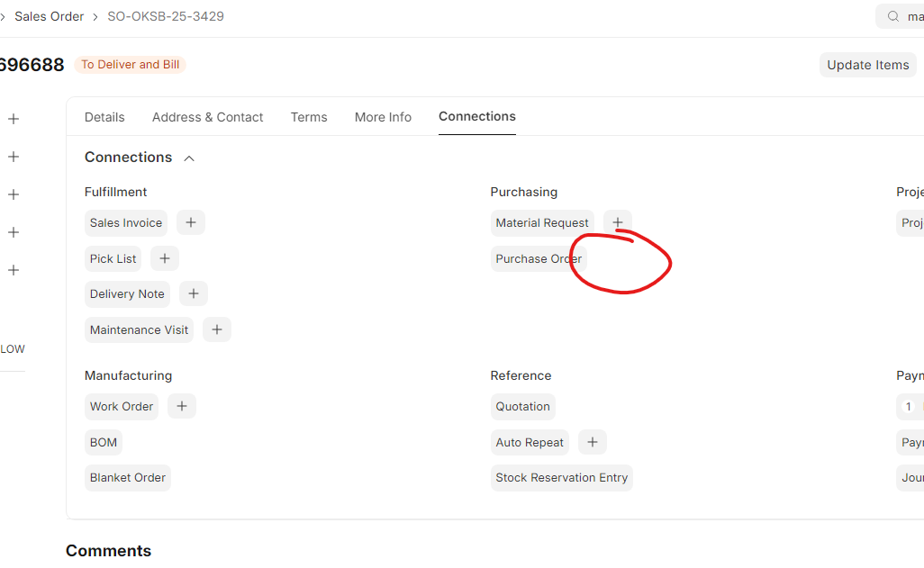The height and width of the screenshot is (568, 924).
Task: Click plus icon next to Work Order
Action: click(182, 406)
